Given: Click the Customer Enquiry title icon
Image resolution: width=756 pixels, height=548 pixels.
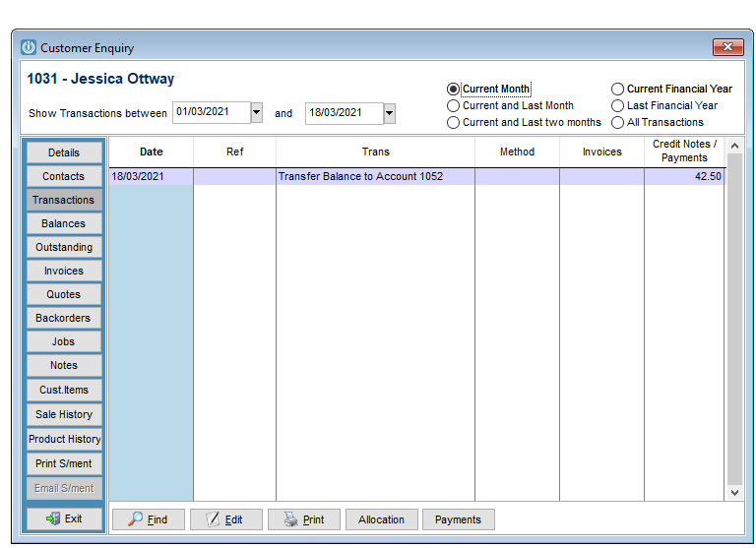Looking at the screenshot, I should click(29, 47).
